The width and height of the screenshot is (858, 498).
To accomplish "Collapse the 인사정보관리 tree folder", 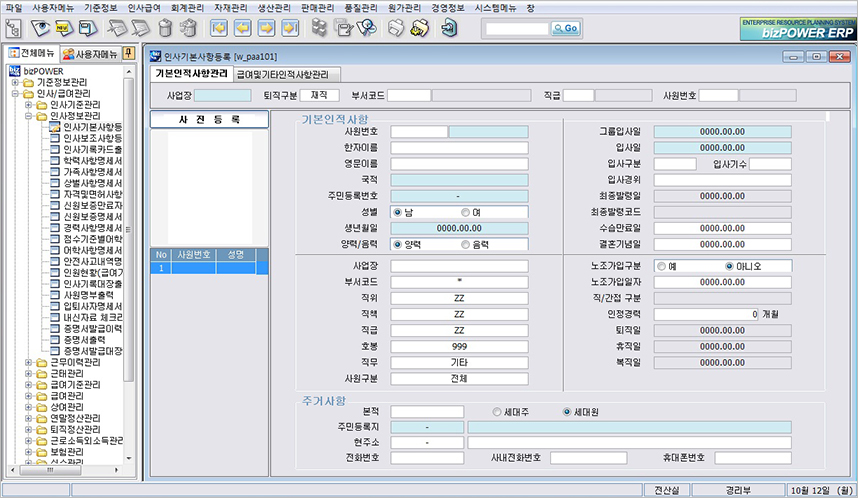I will pyautogui.click(x=28, y=116).
